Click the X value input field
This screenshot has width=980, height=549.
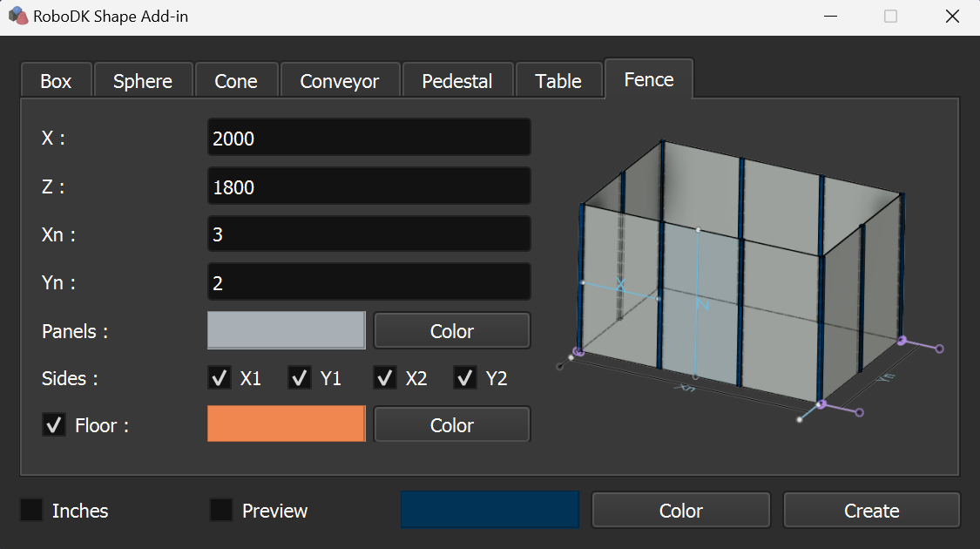tap(368, 138)
